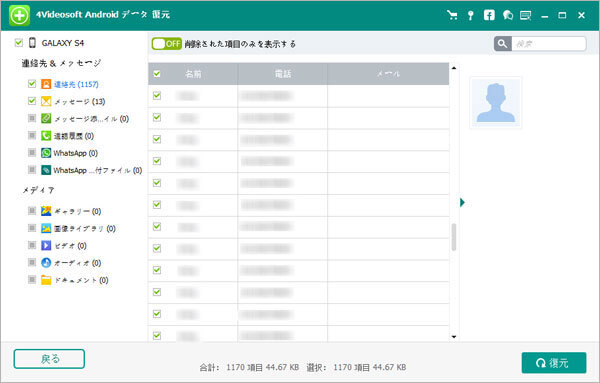This screenshot has height=383, width=600.
Task: Uncheck the GALAXY S4 device checkbox
Action: [x=18, y=42]
